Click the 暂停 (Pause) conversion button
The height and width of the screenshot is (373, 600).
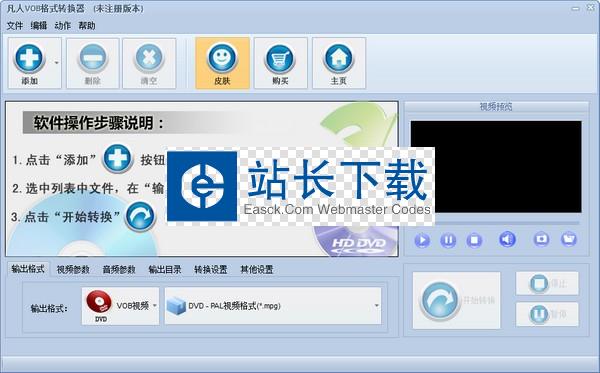point(547,314)
